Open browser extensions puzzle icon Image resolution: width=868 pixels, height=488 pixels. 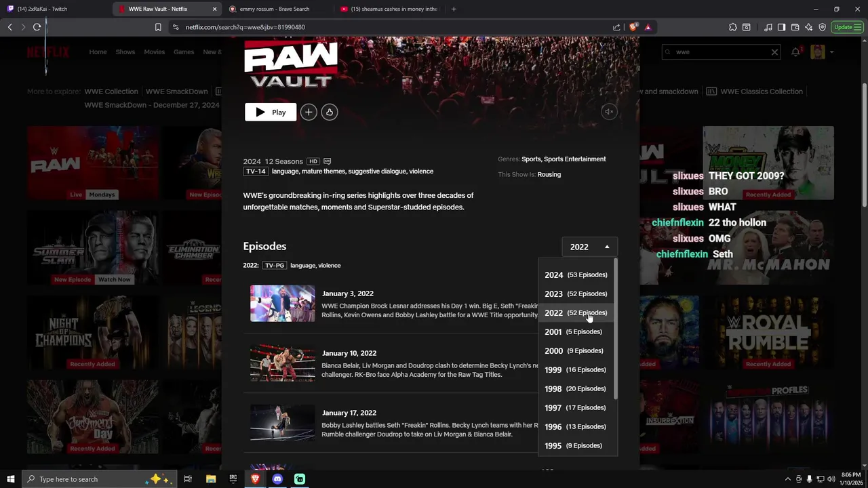click(x=733, y=27)
